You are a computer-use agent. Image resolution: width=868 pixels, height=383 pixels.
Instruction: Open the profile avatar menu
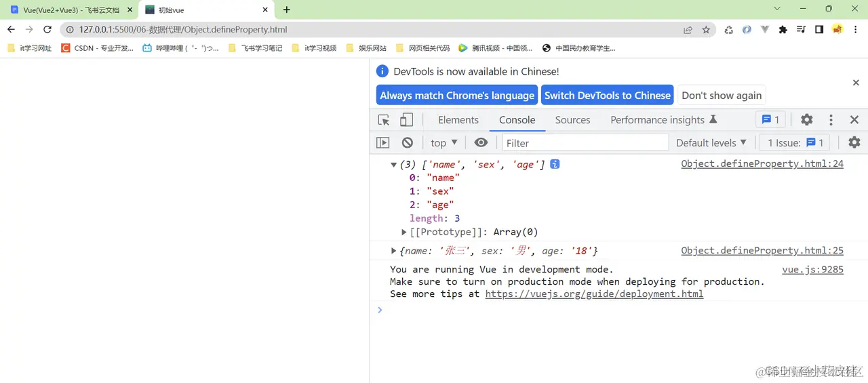coord(837,30)
